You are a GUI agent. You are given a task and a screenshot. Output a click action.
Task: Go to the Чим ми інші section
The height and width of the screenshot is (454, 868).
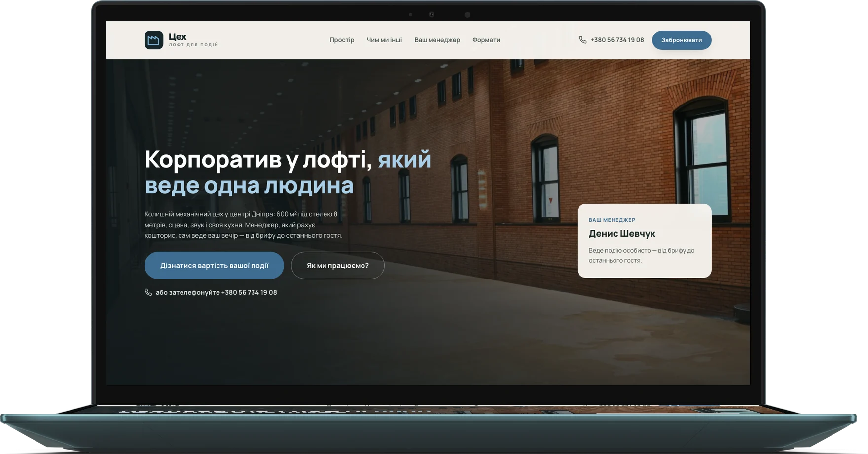click(x=384, y=40)
